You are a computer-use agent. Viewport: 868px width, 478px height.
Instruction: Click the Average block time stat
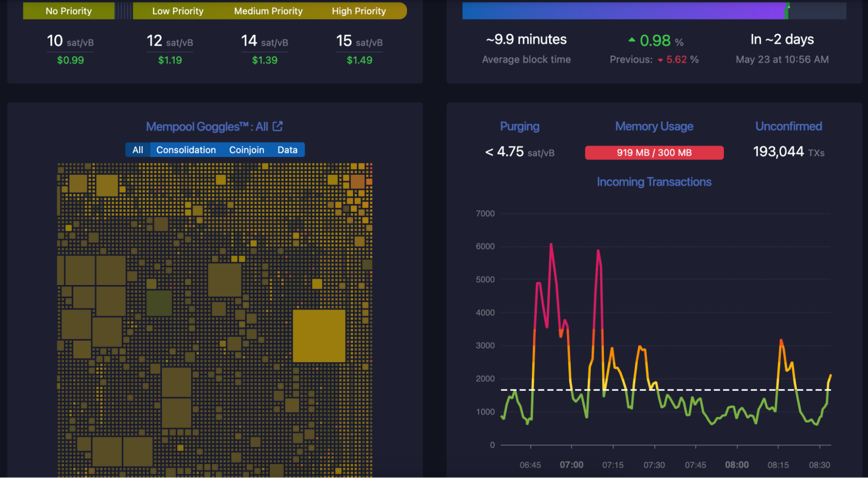[x=526, y=48]
